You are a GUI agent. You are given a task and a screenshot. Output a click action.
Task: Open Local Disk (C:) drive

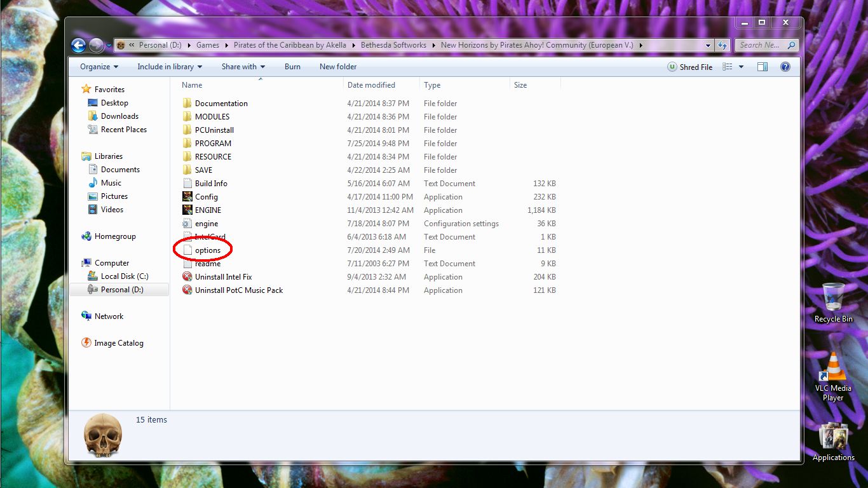tap(125, 276)
